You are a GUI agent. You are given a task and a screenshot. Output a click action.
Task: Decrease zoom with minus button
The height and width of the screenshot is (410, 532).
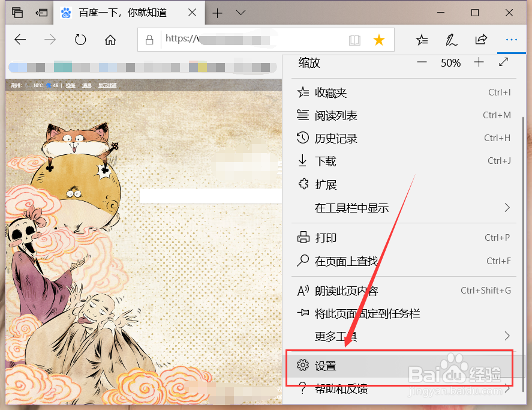coord(422,62)
